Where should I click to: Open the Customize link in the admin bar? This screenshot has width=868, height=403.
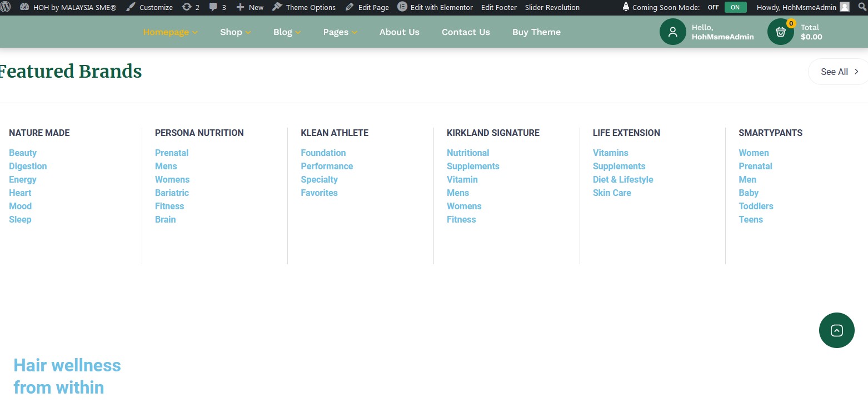[x=149, y=7]
